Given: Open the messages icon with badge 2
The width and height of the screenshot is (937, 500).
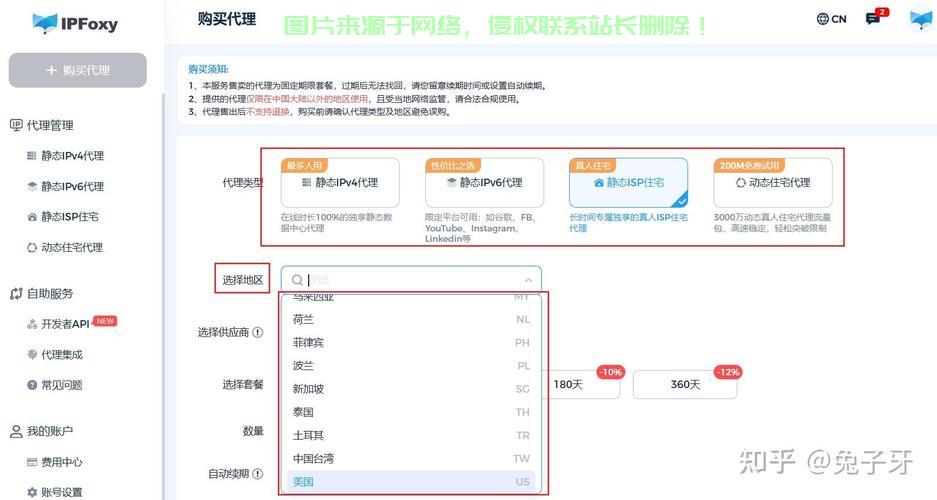Looking at the screenshot, I should tap(873, 19).
